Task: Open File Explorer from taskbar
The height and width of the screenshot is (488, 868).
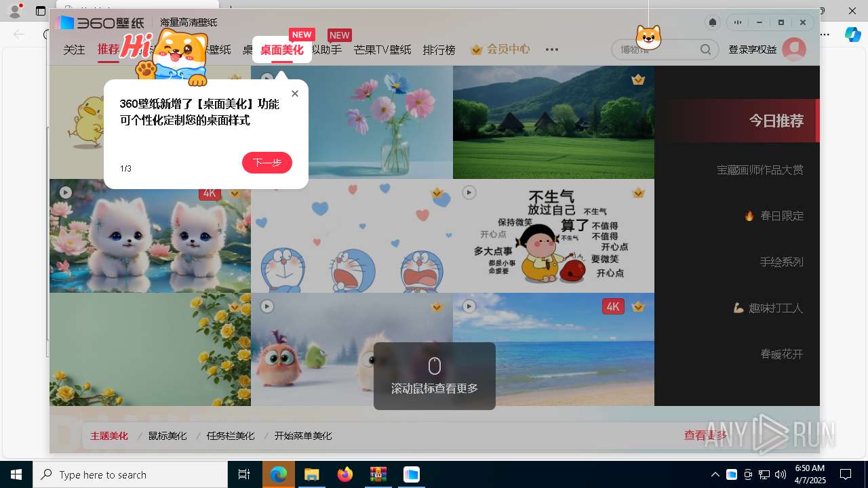Action: 311,474
